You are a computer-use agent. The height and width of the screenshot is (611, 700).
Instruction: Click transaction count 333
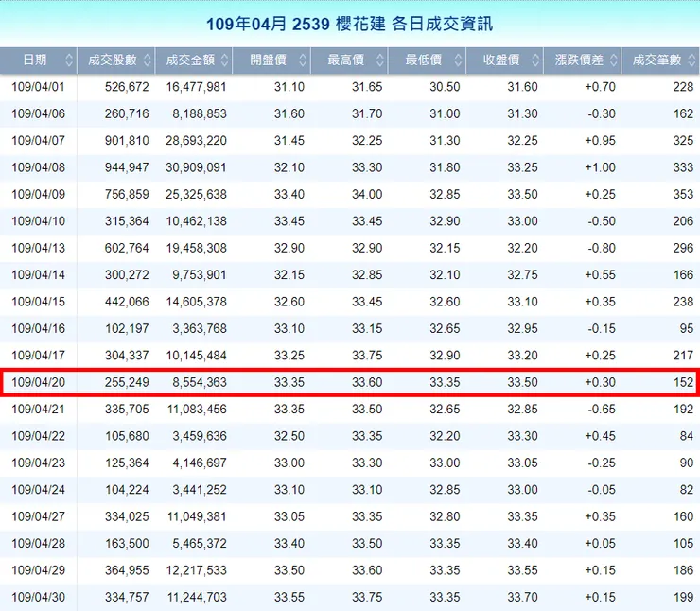(x=683, y=167)
